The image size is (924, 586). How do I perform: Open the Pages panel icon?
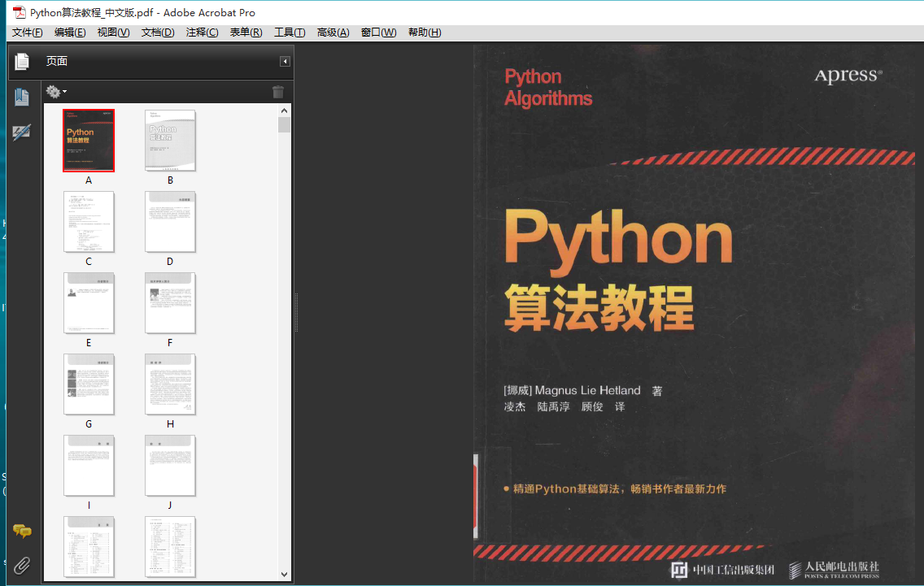point(22,61)
